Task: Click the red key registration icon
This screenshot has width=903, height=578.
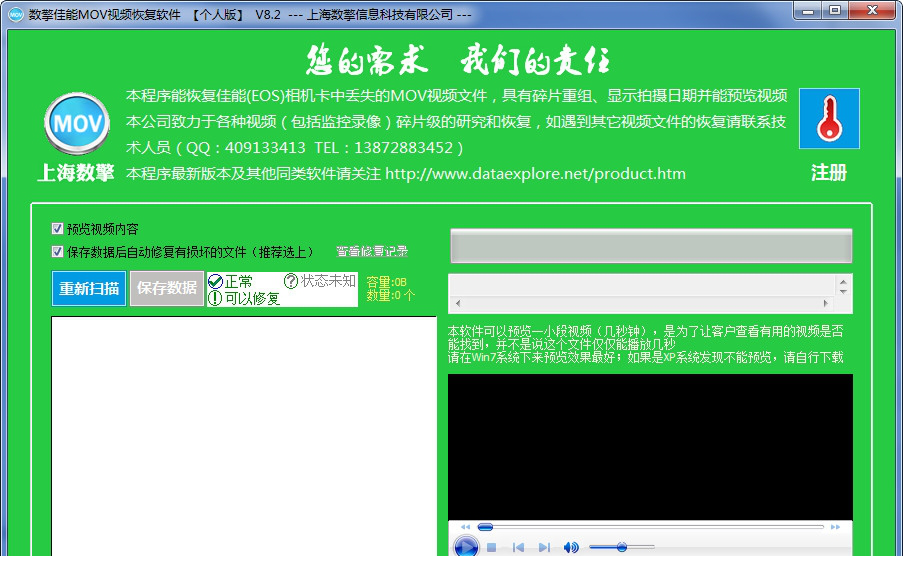Action: tap(829, 119)
